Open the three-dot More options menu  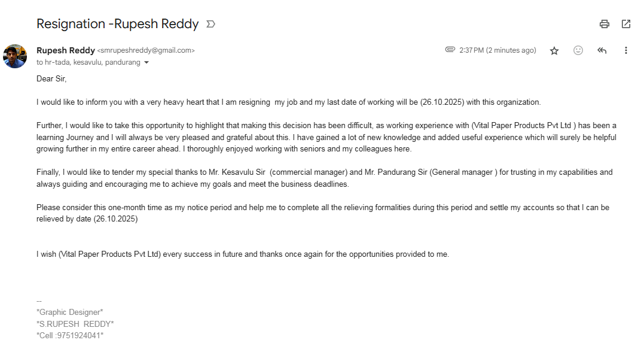626,50
